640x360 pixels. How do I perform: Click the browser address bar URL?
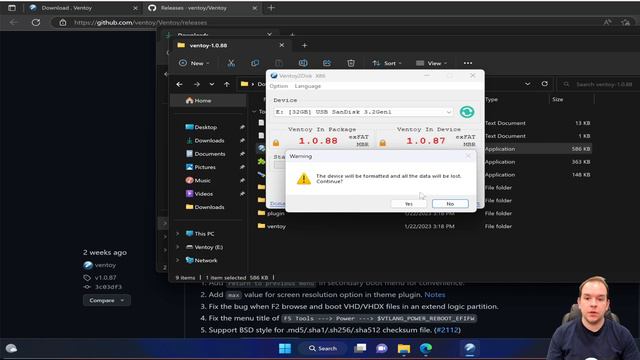tap(140, 22)
